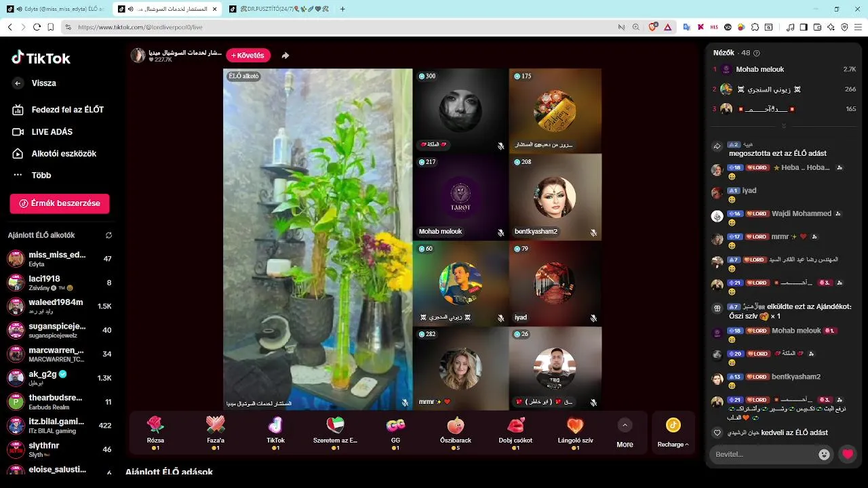Close the active TikTok live tab
868x488 pixels.
point(214,9)
